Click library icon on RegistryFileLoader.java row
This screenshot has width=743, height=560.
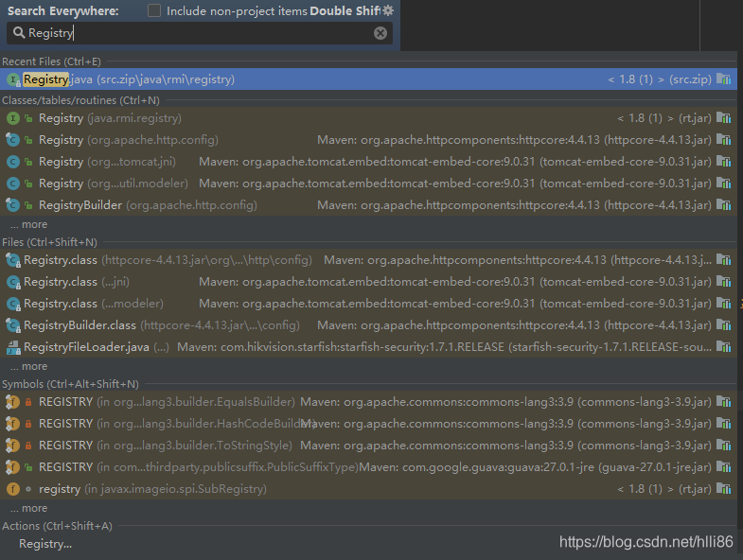723,347
